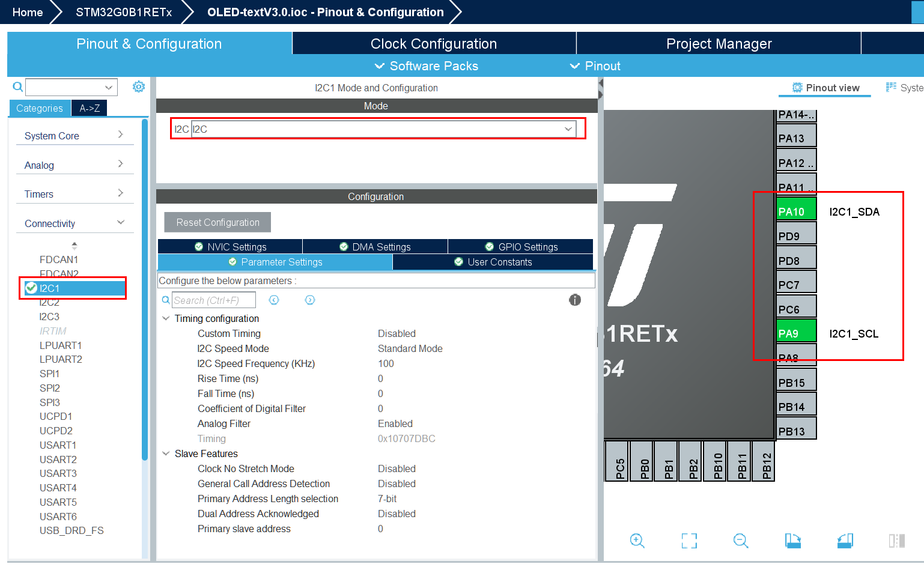Viewport: 924px width, 567px height.
Task: Click the list scroll-up arrow above FDCAN1
Action: point(74,245)
